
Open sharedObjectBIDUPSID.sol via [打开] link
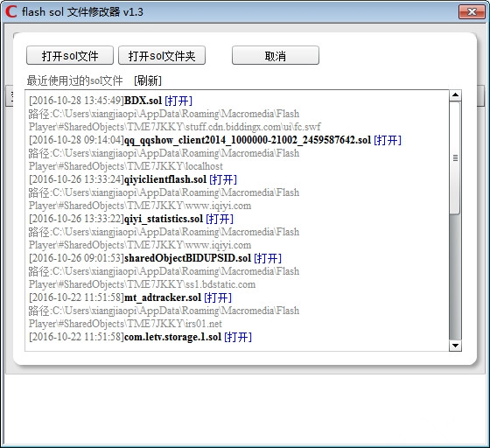268,258
